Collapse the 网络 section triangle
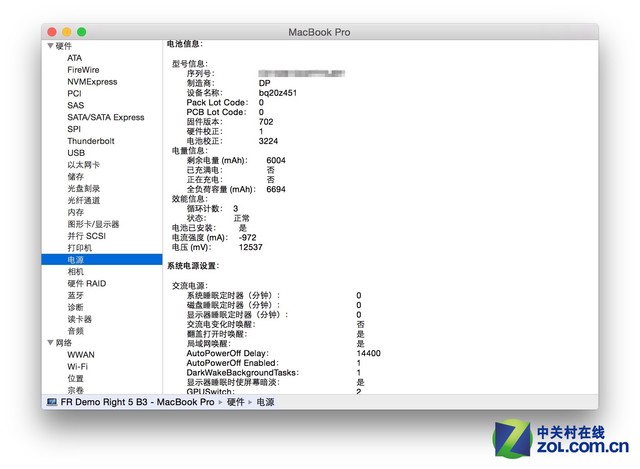Screen dimensions: 640x469 pyautogui.click(x=51, y=342)
